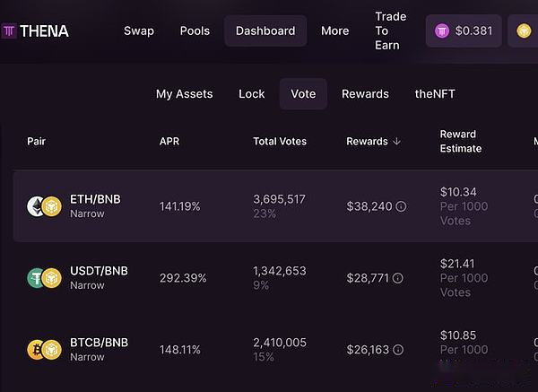Switch to theNFT tab
The height and width of the screenshot is (392, 538).
pyautogui.click(x=435, y=93)
